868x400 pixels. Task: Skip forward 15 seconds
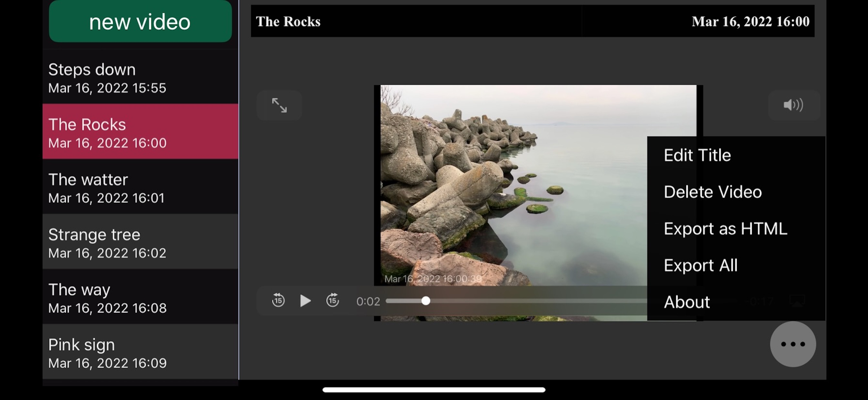[332, 300]
